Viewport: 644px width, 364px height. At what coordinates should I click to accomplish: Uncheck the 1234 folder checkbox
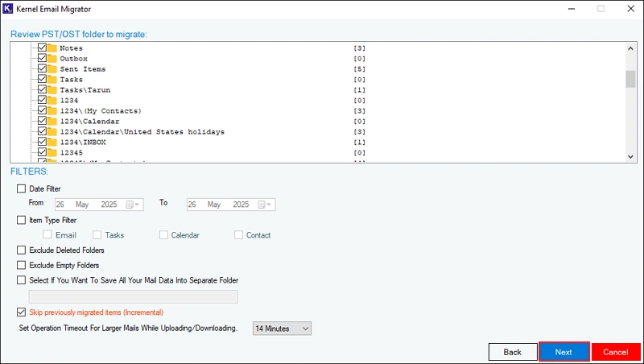point(42,100)
